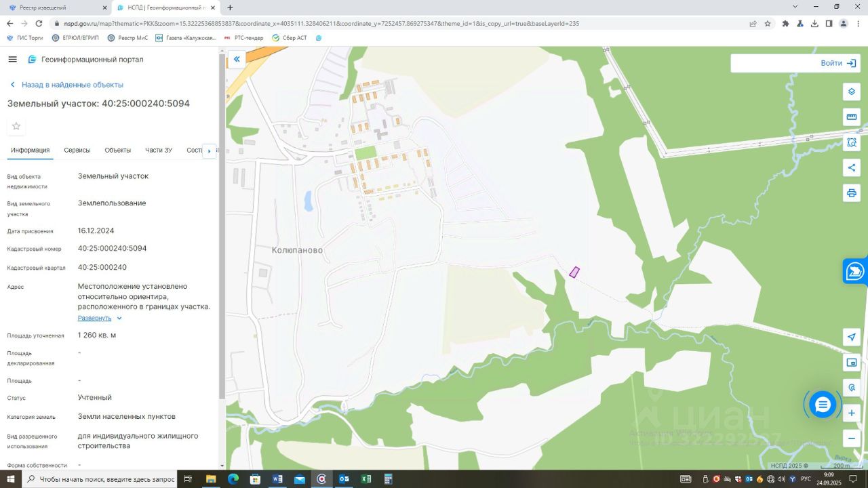The image size is (868, 488).
Task: Open the ГИС Торги bookmark
Action: (x=24, y=38)
